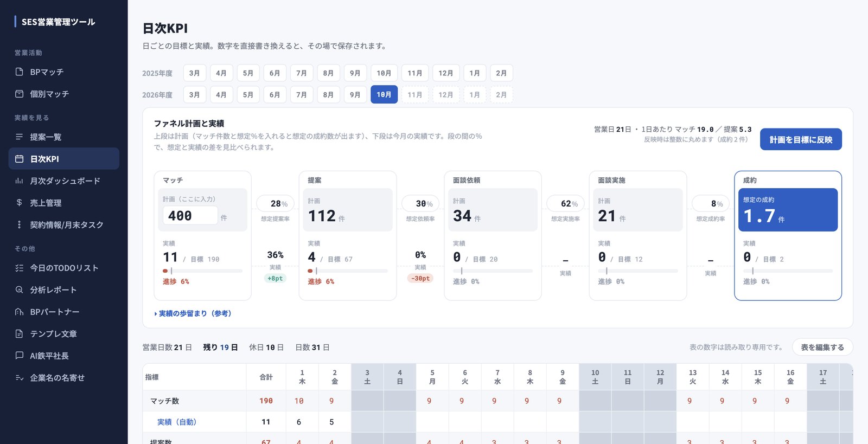Select 2025年度 2月 tab
Viewport: 868px width, 444px height.
point(501,73)
